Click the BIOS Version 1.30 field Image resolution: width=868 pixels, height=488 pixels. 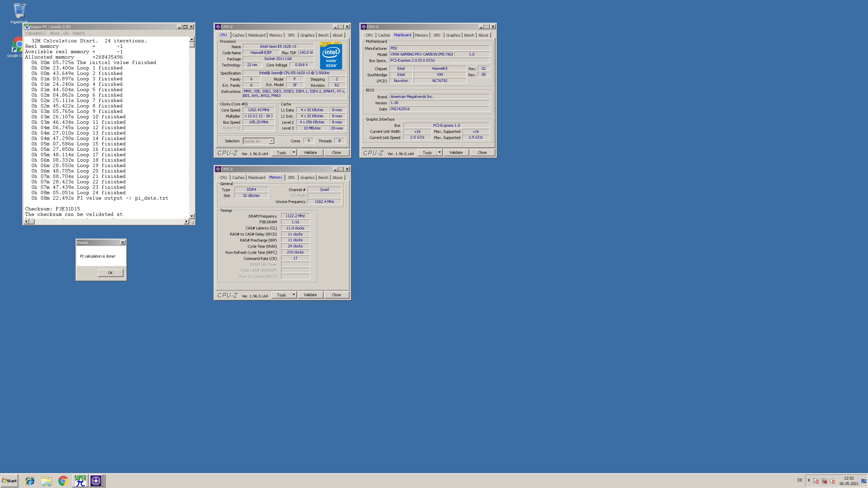(439, 103)
